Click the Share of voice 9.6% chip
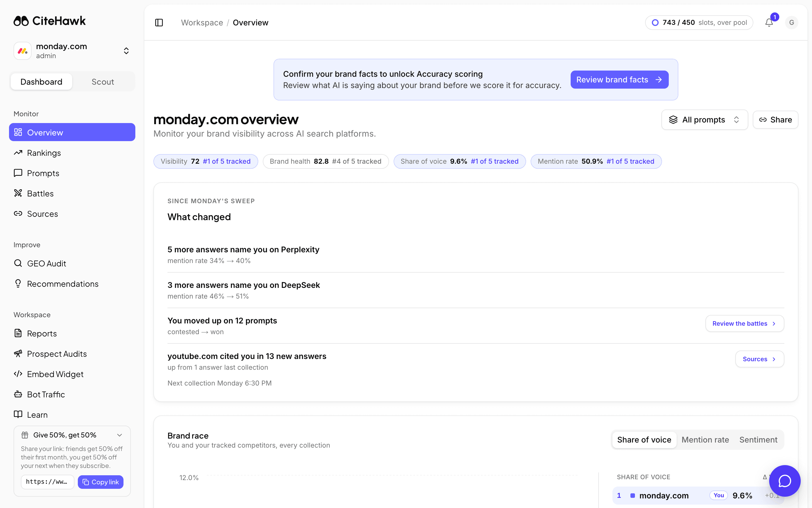Viewport: 812px width, 508px height. click(459, 161)
